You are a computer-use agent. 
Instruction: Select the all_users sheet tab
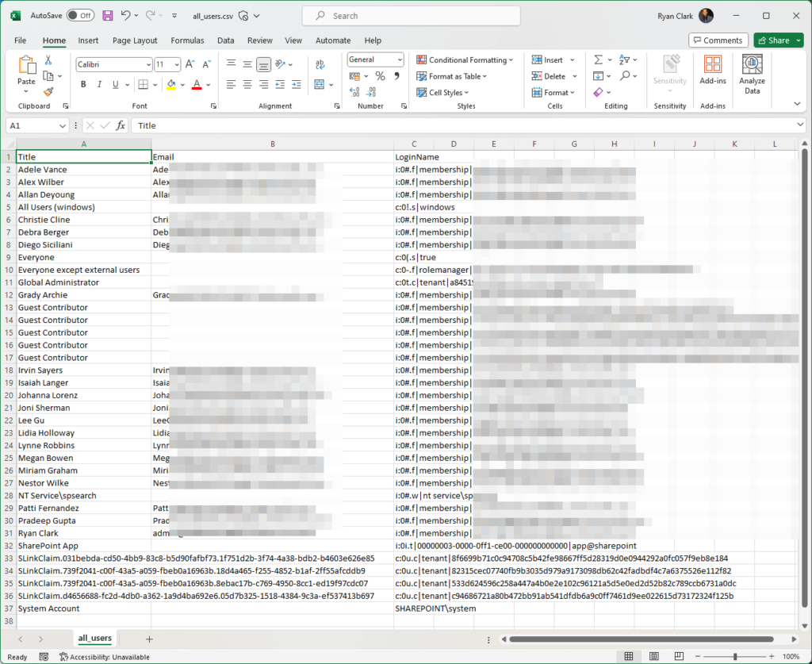coord(95,638)
